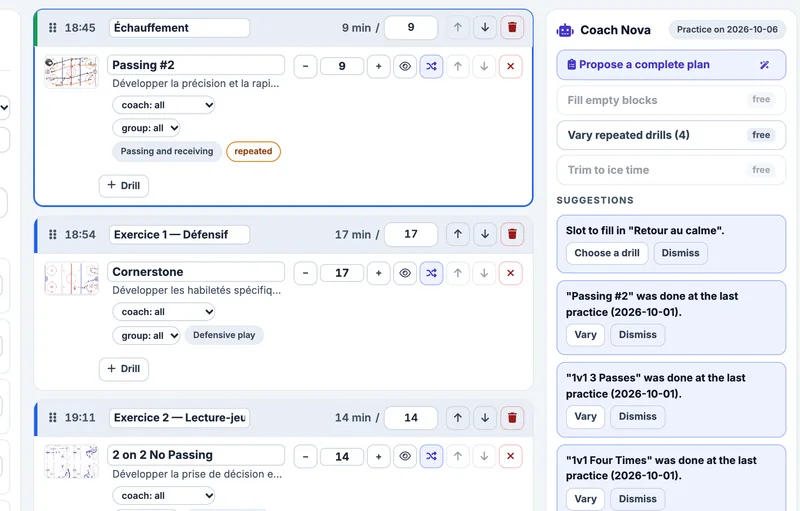The width and height of the screenshot is (800, 511).
Task: Remove the Cornerstone drill
Action: coord(510,273)
